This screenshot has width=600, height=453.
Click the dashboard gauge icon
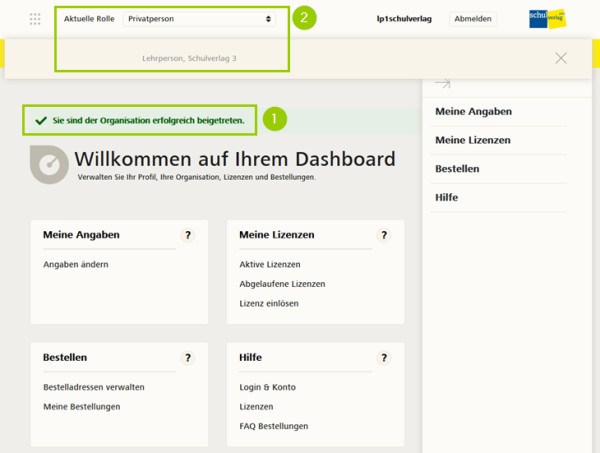click(x=48, y=163)
